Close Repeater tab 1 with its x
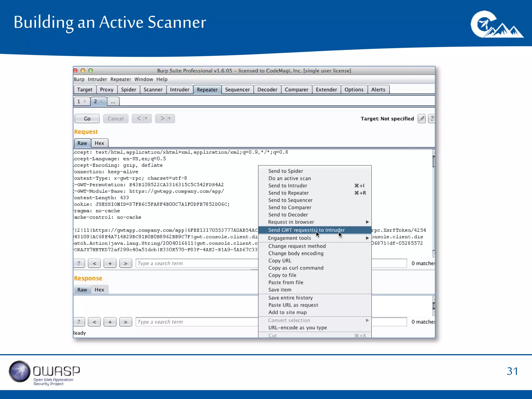Viewport: 532px width, 399px height. pyautogui.click(x=85, y=102)
